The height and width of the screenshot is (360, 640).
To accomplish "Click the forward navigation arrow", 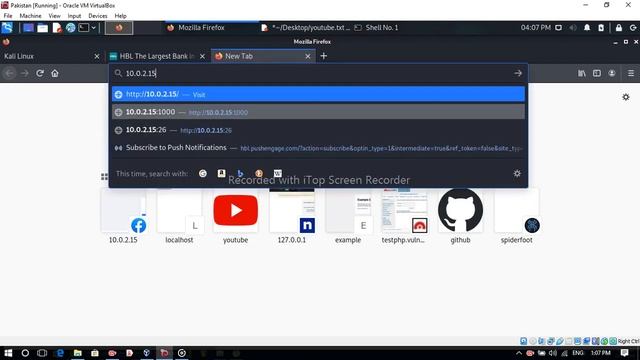I will pos(24,73).
